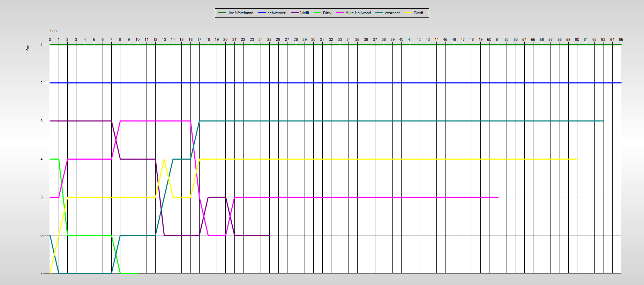
Task: Click position label 6 on the axis
Action: [42, 235]
